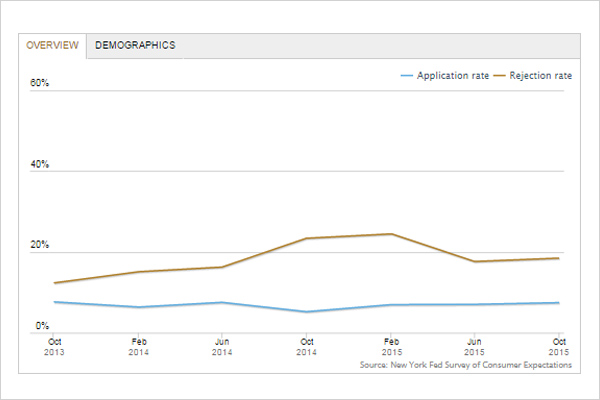This screenshot has height=400, width=600.
Task: Click the Feb 2015 x-axis label
Action: point(390,344)
